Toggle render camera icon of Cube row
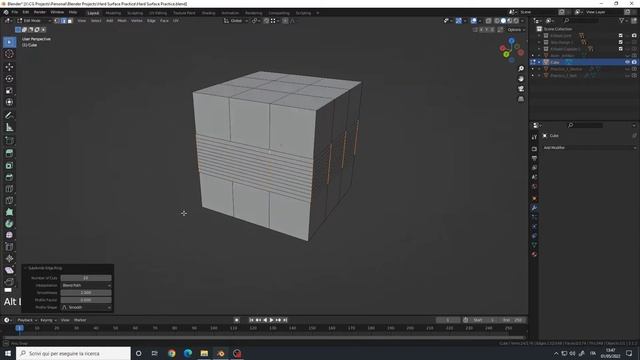 [634, 62]
